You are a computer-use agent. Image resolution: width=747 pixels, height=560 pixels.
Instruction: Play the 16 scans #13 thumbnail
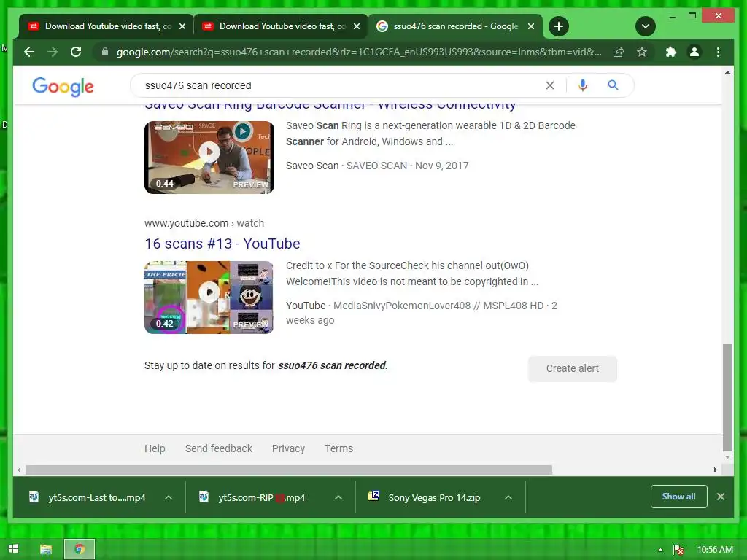click(x=209, y=297)
